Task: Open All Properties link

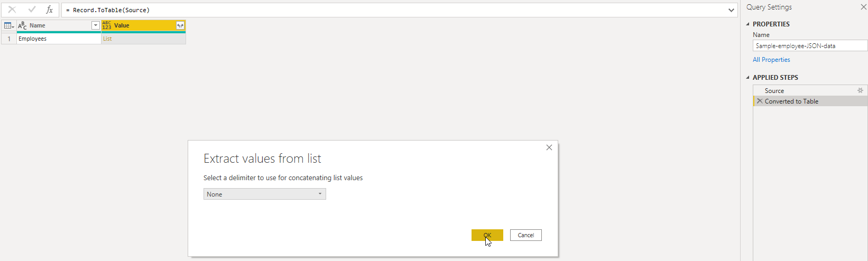Action: coord(771,60)
